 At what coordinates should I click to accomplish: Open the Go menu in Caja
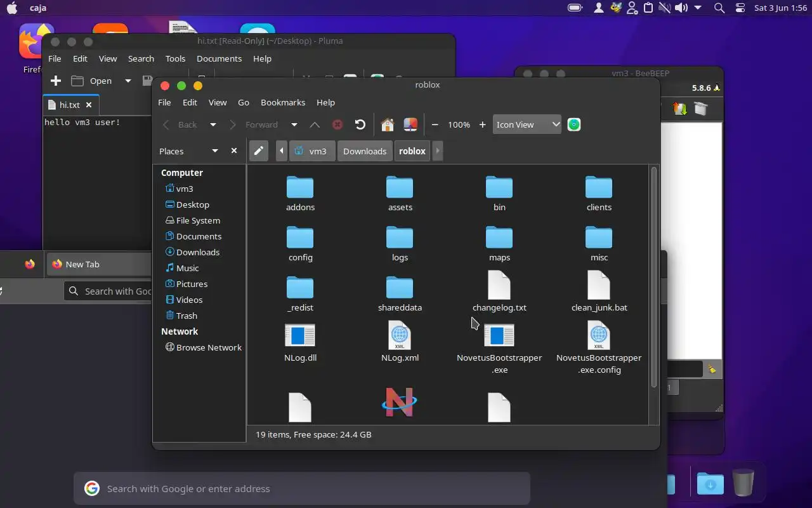(x=244, y=102)
